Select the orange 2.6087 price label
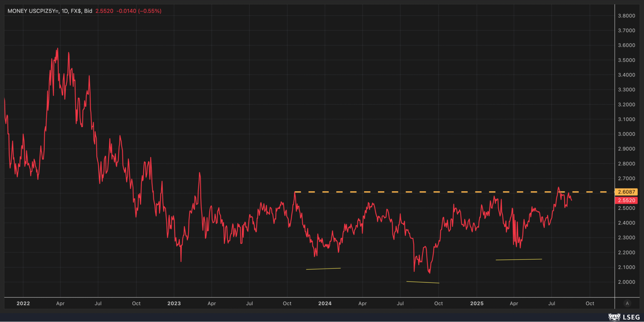 click(626, 192)
